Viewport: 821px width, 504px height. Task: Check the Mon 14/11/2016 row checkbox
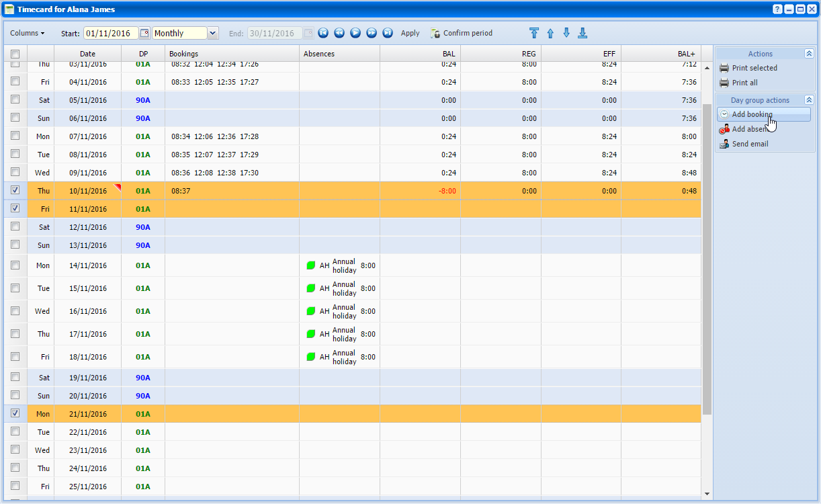point(15,265)
